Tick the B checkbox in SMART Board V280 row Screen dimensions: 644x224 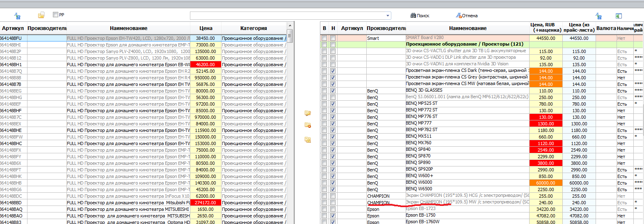[x=324, y=38]
